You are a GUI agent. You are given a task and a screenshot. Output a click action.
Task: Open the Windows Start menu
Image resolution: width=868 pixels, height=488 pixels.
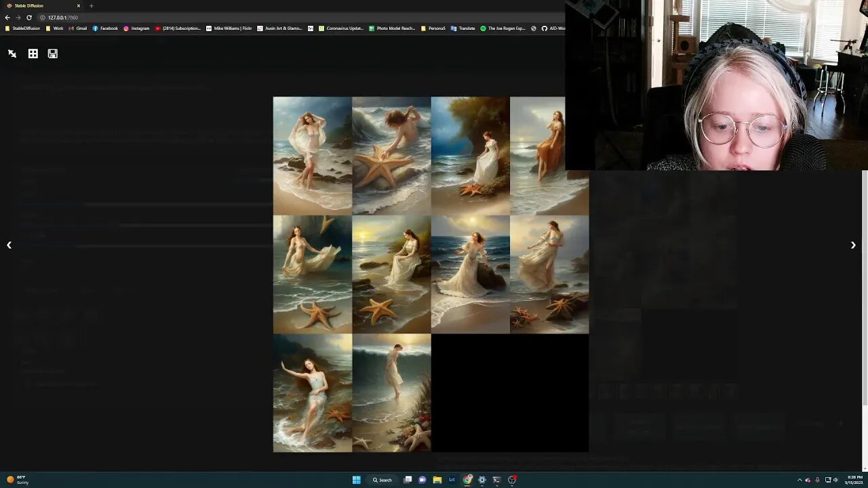[357, 480]
